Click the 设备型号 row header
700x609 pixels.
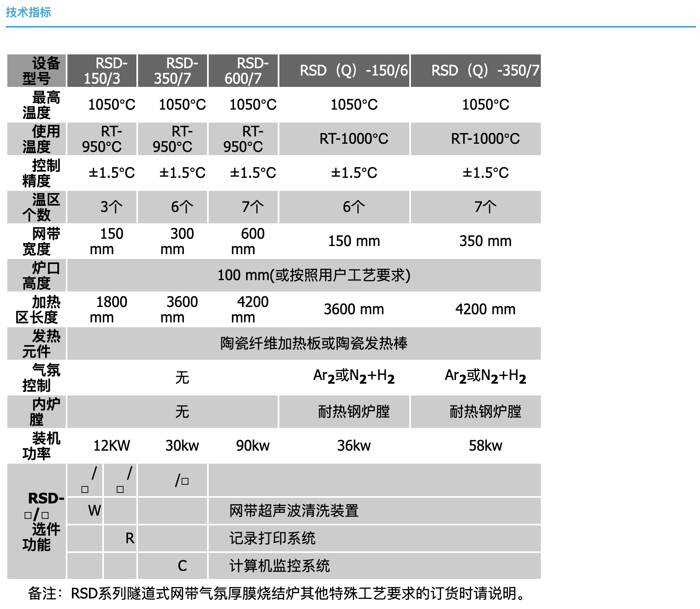(x=37, y=71)
